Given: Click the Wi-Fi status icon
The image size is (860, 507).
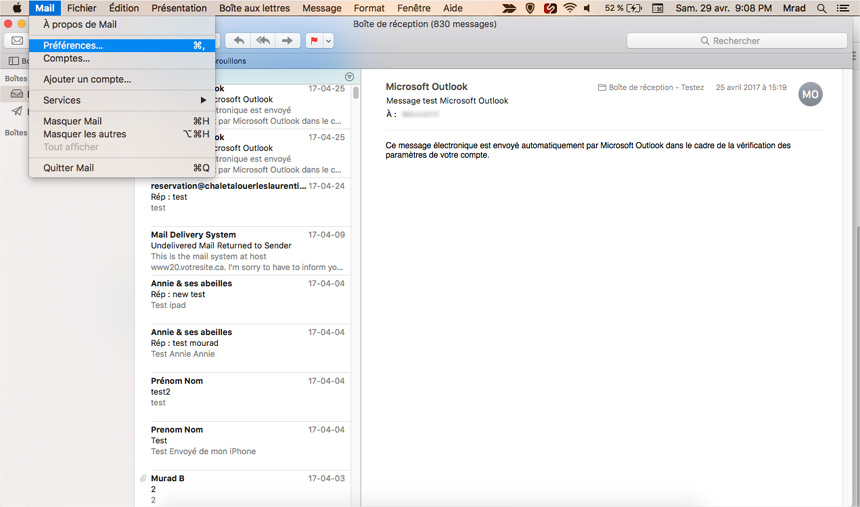Looking at the screenshot, I should [x=570, y=8].
